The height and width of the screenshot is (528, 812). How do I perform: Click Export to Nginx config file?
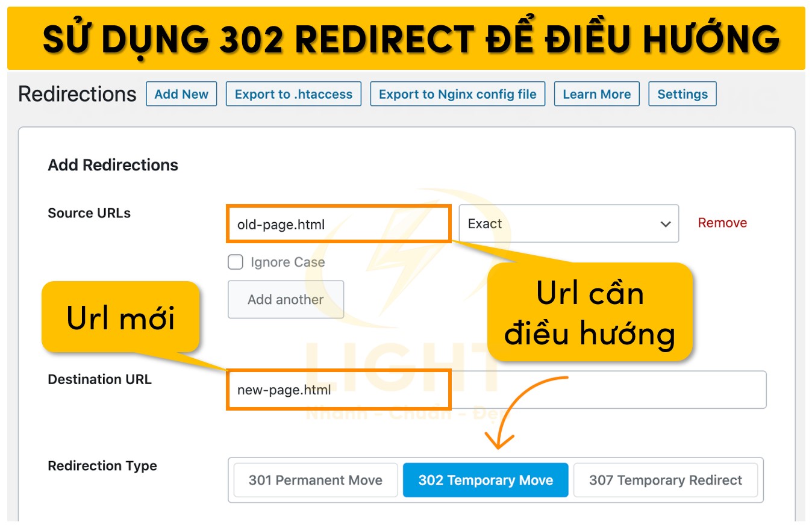coord(457,95)
